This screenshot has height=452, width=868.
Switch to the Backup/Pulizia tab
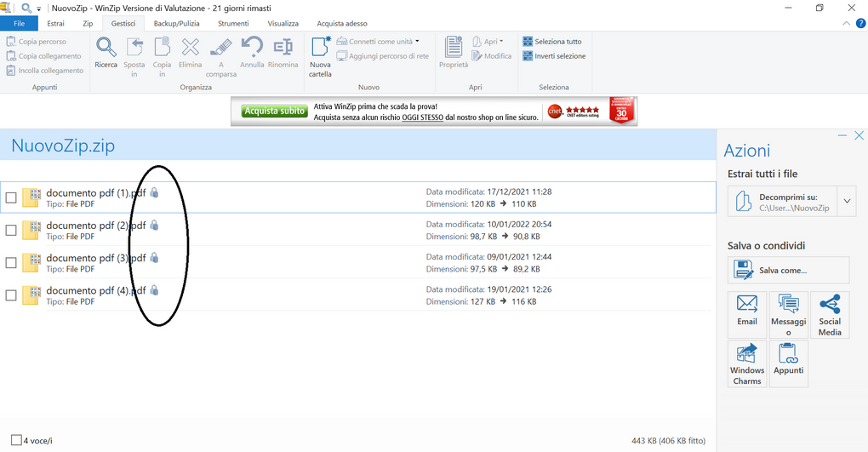point(177,23)
